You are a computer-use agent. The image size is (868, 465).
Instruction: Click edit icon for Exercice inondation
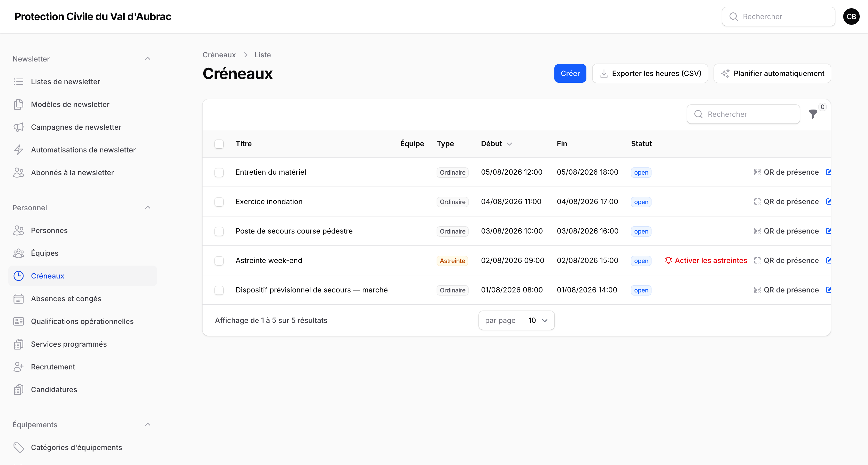point(828,202)
